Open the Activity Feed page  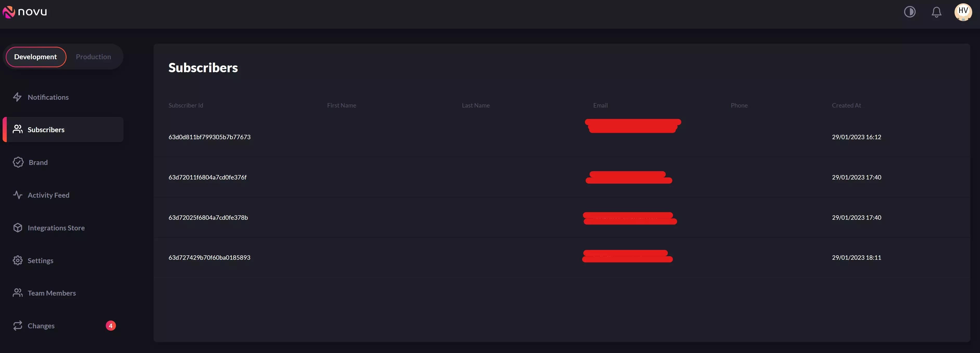click(48, 195)
